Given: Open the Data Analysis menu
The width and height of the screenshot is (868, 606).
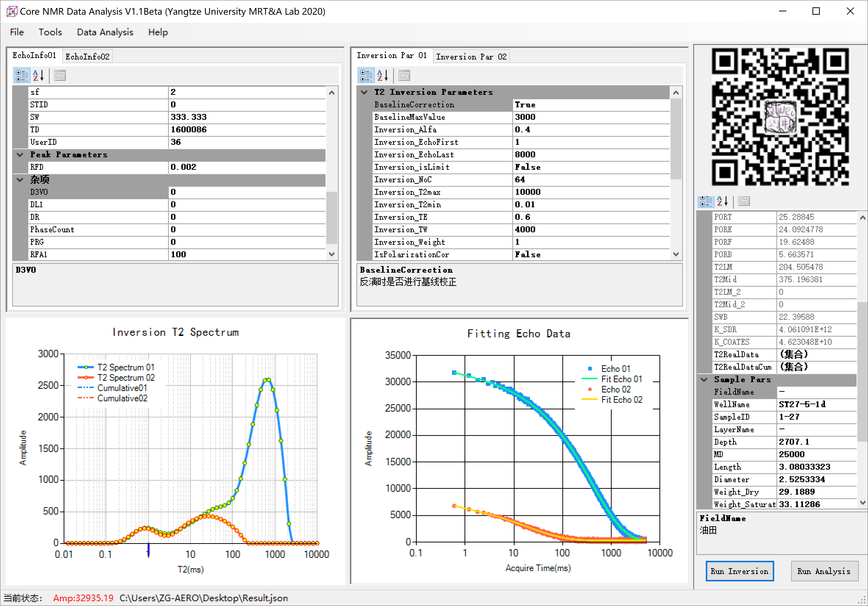Looking at the screenshot, I should coord(105,32).
